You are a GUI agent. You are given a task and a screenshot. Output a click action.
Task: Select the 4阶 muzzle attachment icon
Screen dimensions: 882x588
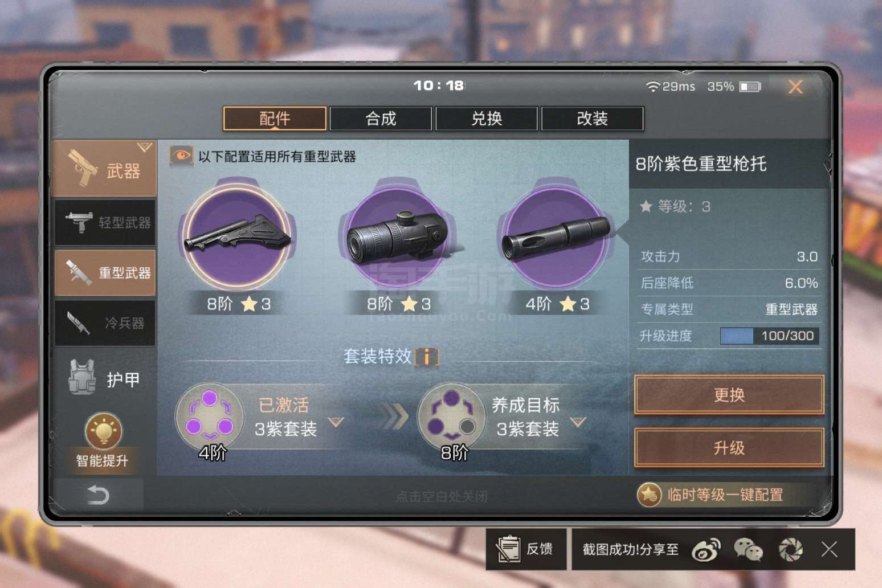[556, 236]
